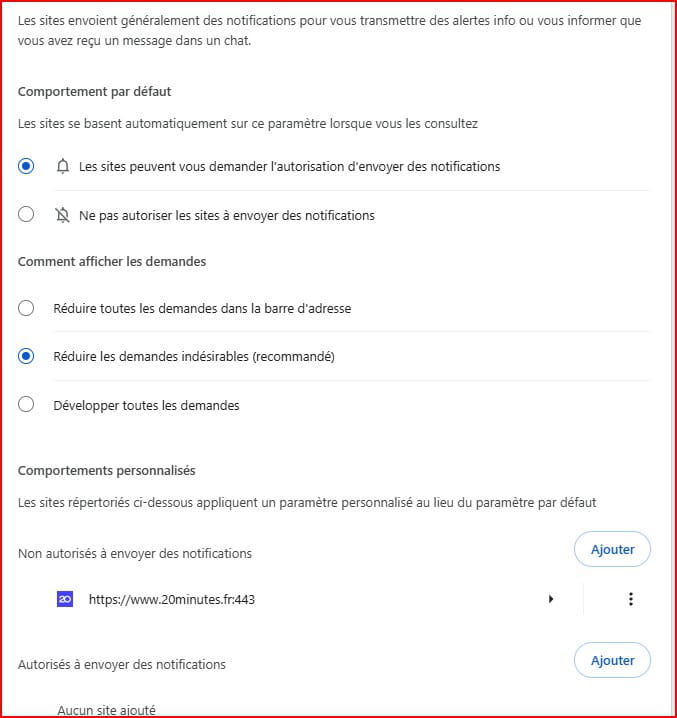Select radio 'Ne pas autoriser les sites'

coord(27,214)
